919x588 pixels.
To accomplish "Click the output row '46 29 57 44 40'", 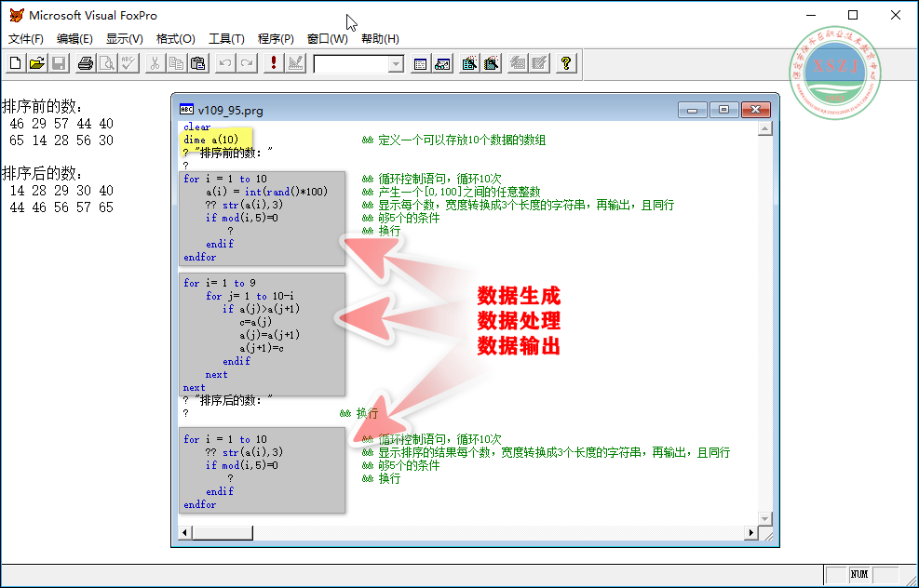I will (x=61, y=124).
